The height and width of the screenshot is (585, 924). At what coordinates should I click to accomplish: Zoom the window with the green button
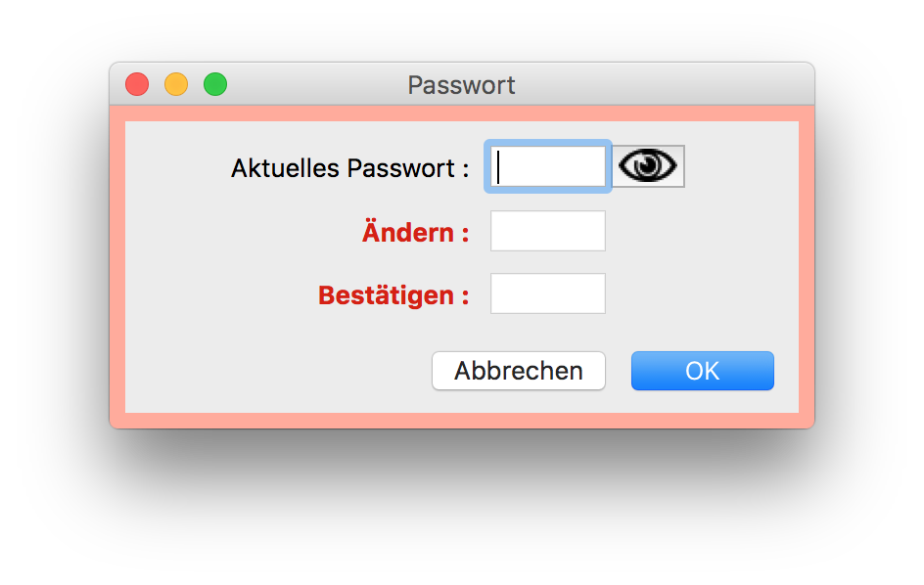[215, 85]
